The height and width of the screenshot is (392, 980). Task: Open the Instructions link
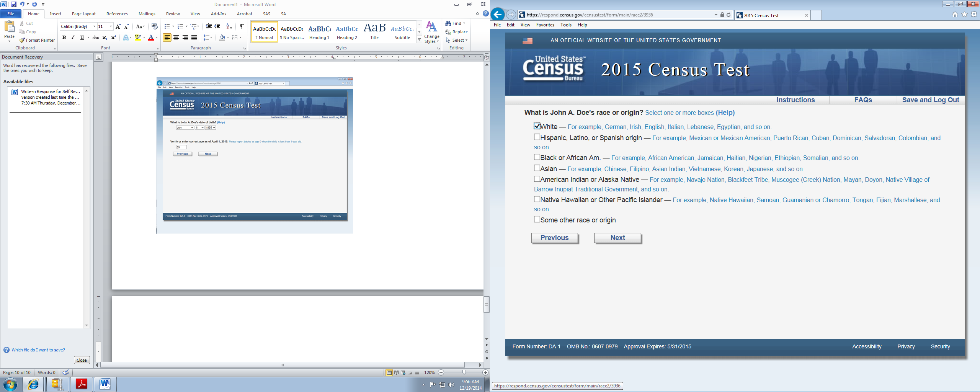[x=795, y=100]
